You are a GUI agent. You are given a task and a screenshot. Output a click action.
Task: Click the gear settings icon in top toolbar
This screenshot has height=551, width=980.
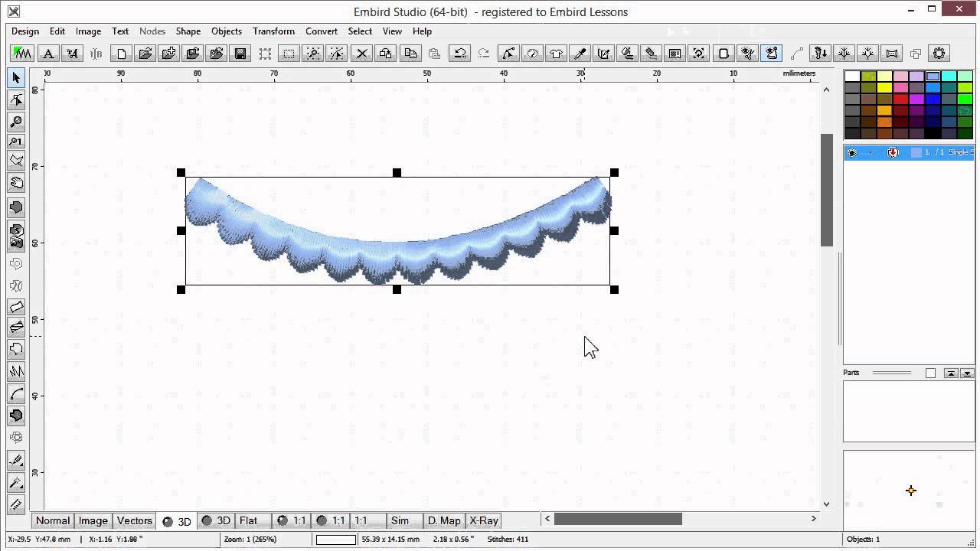click(939, 54)
